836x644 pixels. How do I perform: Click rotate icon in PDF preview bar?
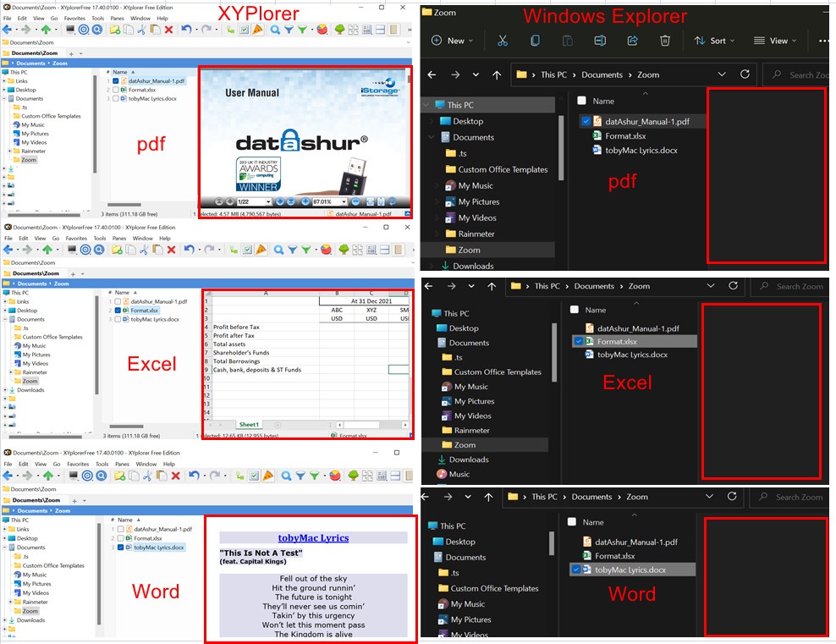392,201
